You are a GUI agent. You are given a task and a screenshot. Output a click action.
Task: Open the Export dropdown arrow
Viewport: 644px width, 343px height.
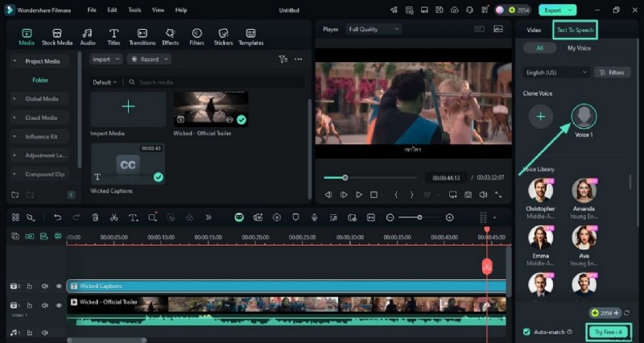pyautogui.click(x=570, y=10)
